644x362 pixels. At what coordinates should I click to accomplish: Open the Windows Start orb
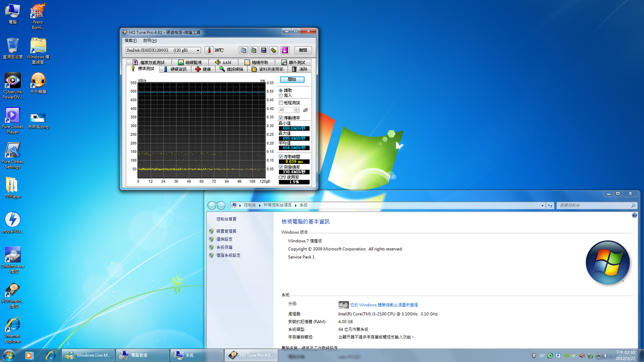point(9,355)
